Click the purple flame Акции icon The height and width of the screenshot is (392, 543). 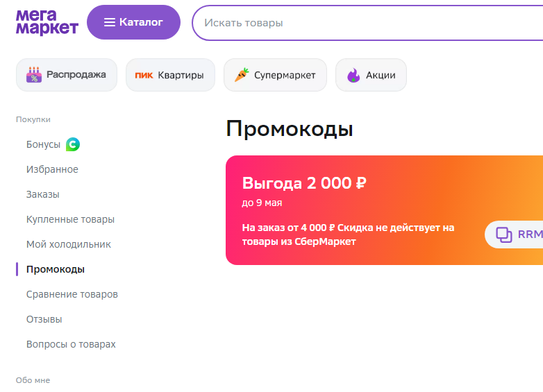pyautogui.click(x=353, y=75)
